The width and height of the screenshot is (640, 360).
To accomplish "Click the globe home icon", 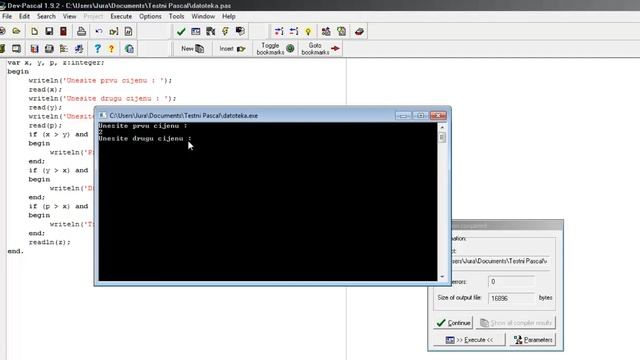I will tap(129, 49).
